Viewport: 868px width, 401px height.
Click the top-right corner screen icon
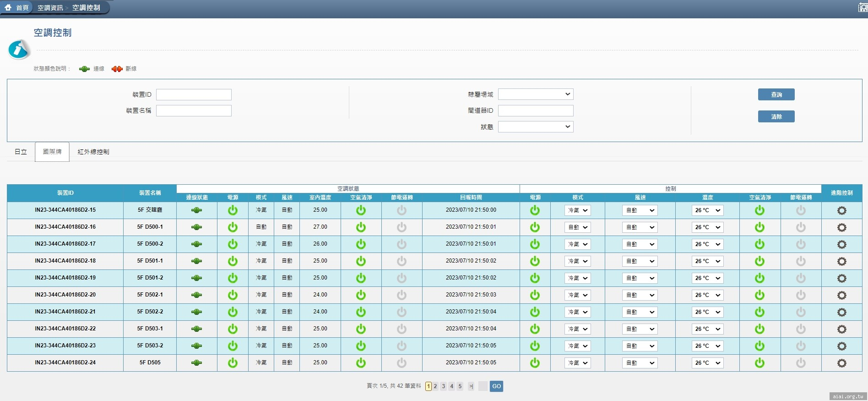(863, 7)
